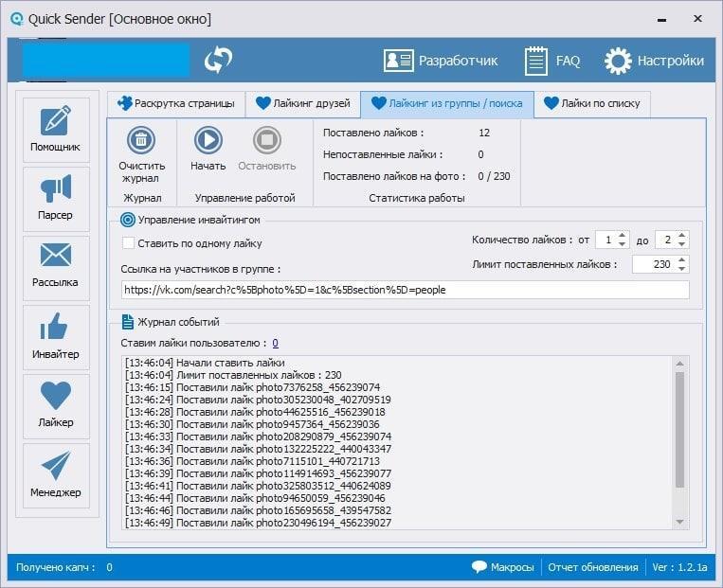723x588 pixels.
Task: Click the cyan account banner in header
Action: point(106,60)
